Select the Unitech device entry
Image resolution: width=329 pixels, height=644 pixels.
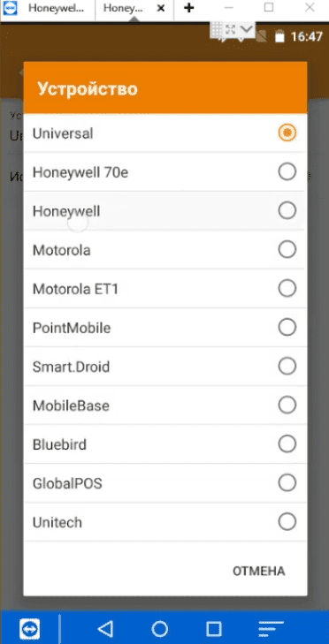164,522
